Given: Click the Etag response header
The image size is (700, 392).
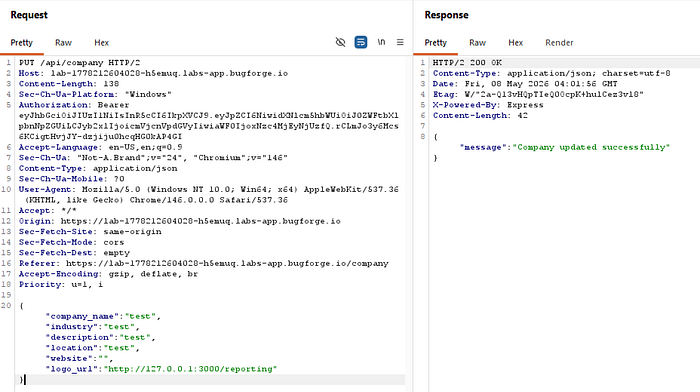Looking at the screenshot, I should click(x=538, y=94).
